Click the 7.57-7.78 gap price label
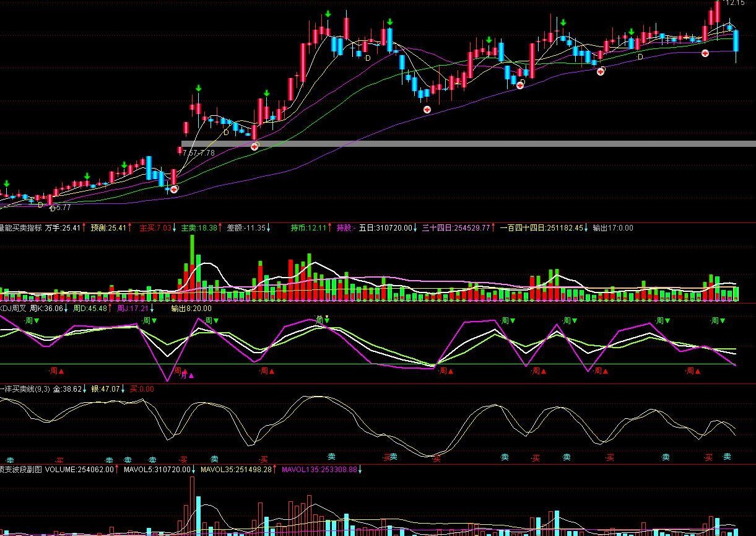This screenshot has width=756, height=536. point(199,152)
